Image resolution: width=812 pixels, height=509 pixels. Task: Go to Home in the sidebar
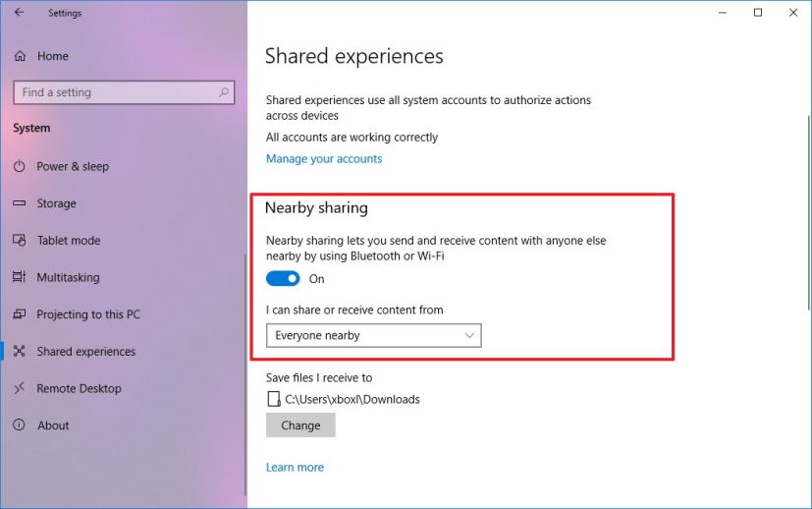53,56
